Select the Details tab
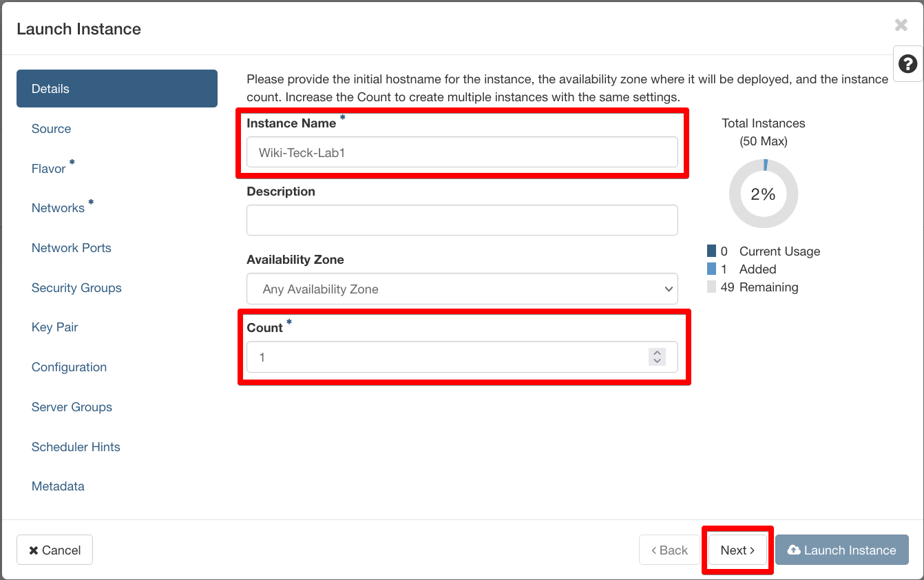The image size is (924, 580). pos(117,89)
